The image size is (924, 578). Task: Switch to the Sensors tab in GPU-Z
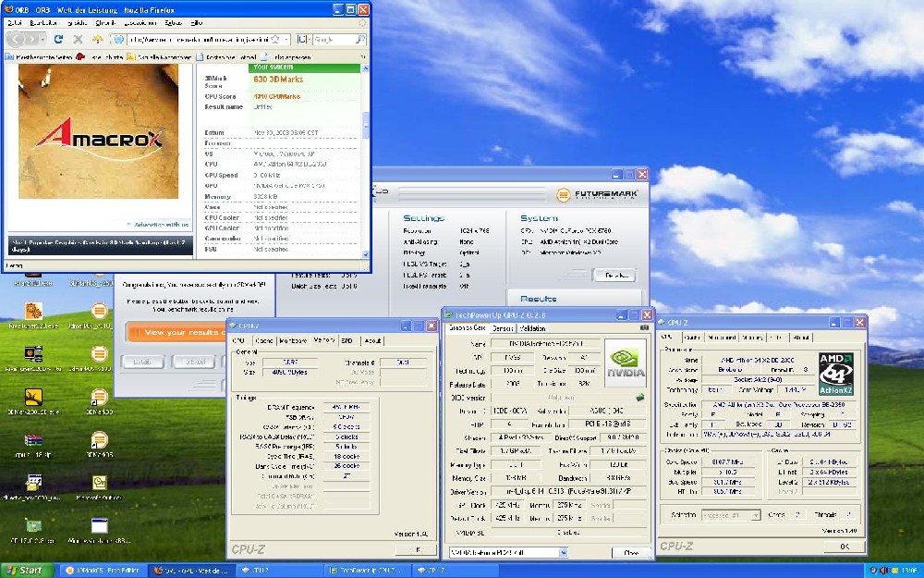coord(502,328)
